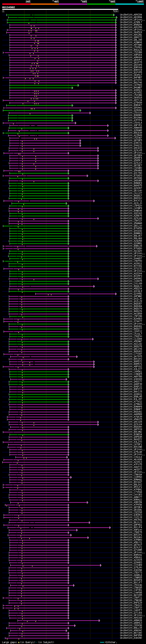Click the green ~80% identity legend segment
This screenshot has width=146, height=644.
[101, 4]
